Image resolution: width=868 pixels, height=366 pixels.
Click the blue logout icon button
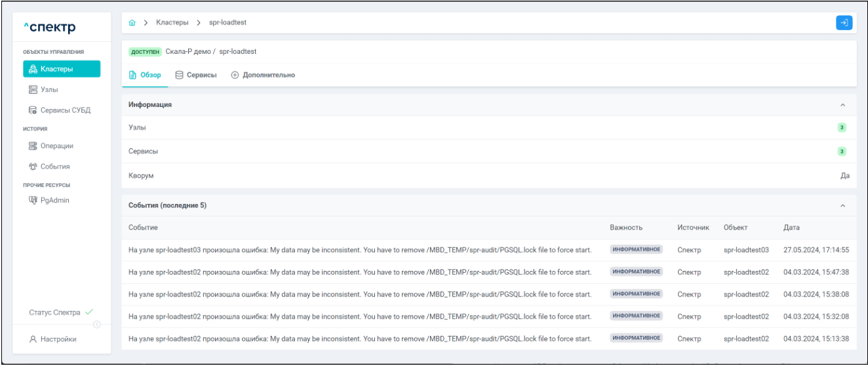pyautogui.click(x=844, y=23)
